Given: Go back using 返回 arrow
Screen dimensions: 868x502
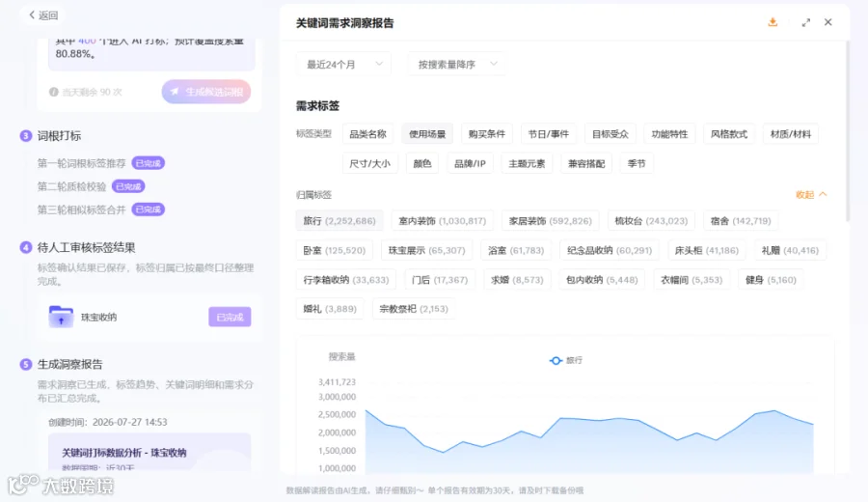Looking at the screenshot, I should pos(42,14).
